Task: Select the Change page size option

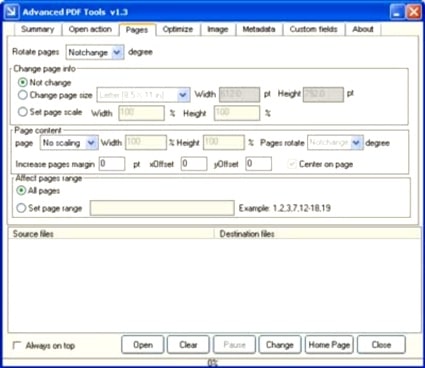Action: [22, 95]
